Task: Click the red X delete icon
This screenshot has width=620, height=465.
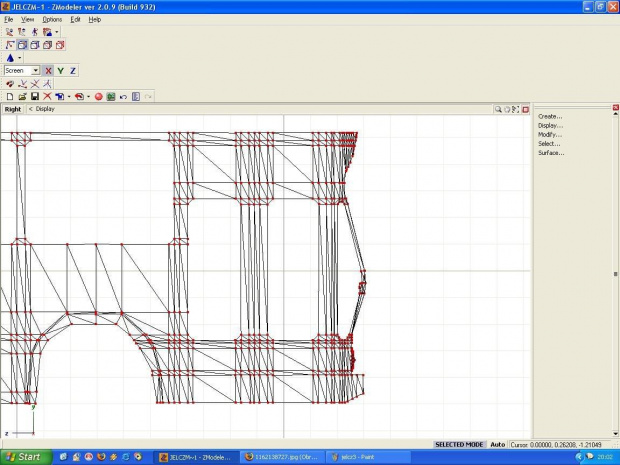Action: pos(47,96)
